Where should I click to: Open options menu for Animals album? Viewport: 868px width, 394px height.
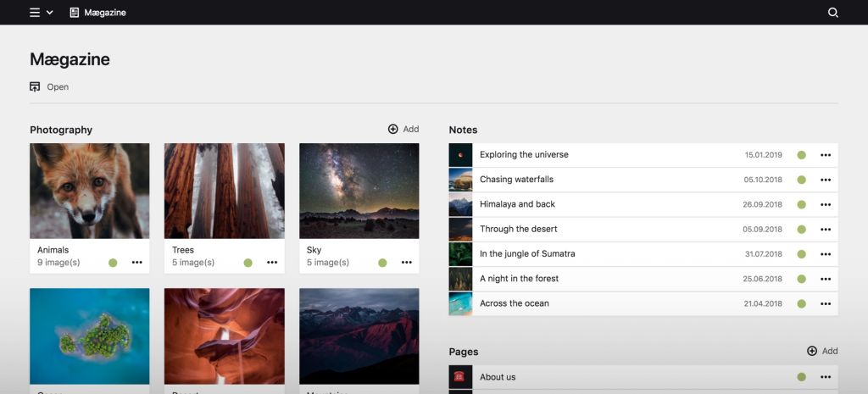[x=137, y=263]
